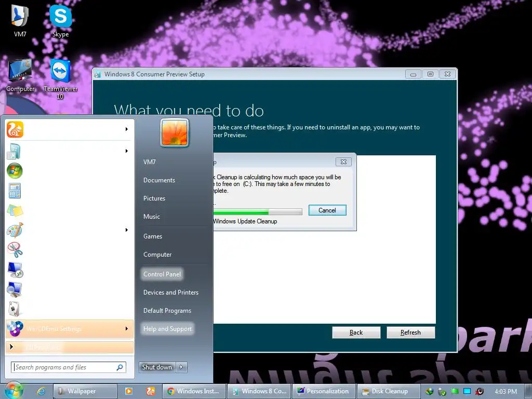
Task: Click the "Windows Update Cleanup" status text
Action: click(245, 221)
